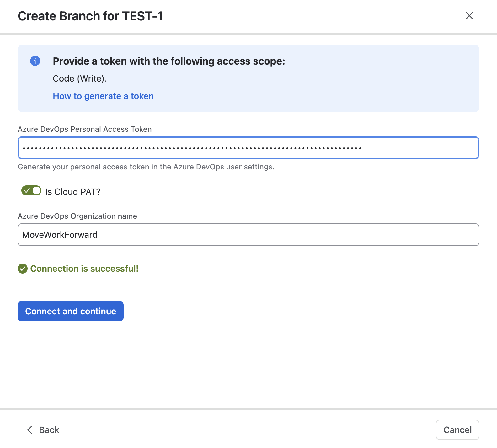Toggle the Is Cloud PAT switch
The image size is (497, 448).
click(x=31, y=190)
